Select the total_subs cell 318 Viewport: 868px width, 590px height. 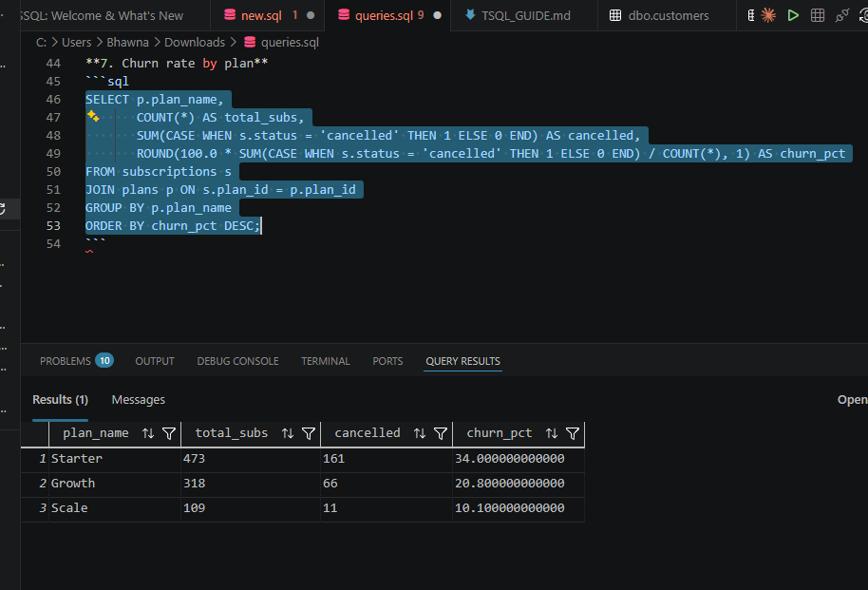[x=250, y=483]
